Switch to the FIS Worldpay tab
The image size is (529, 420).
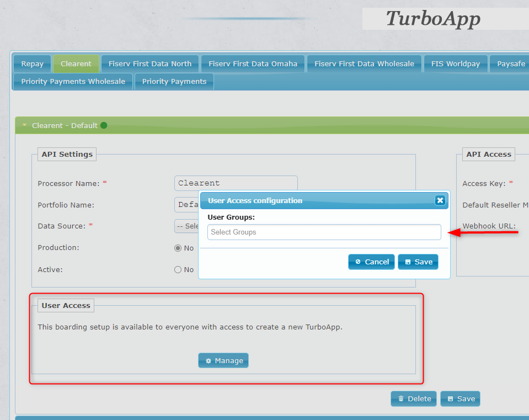tap(456, 64)
